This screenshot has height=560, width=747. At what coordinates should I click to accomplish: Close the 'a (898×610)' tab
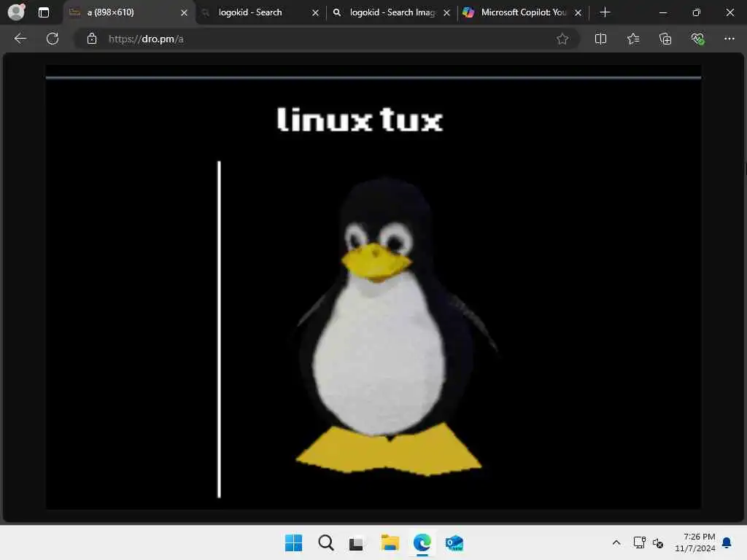tap(184, 13)
